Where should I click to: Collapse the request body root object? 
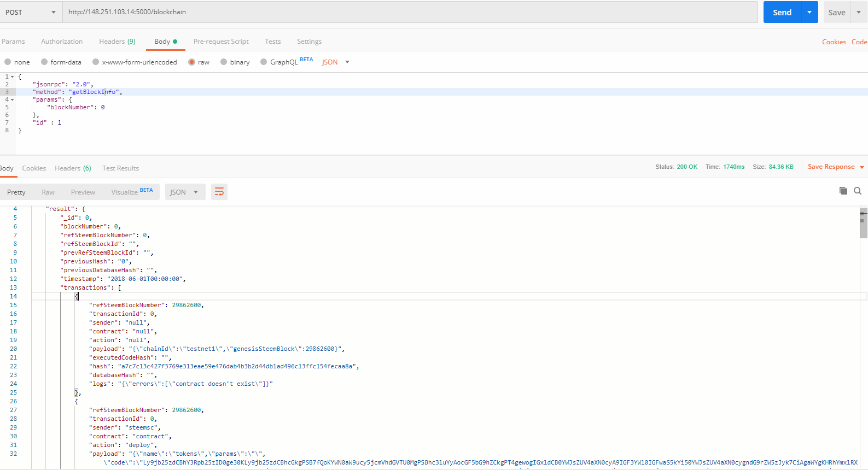pyautogui.click(x=13, y=77)
